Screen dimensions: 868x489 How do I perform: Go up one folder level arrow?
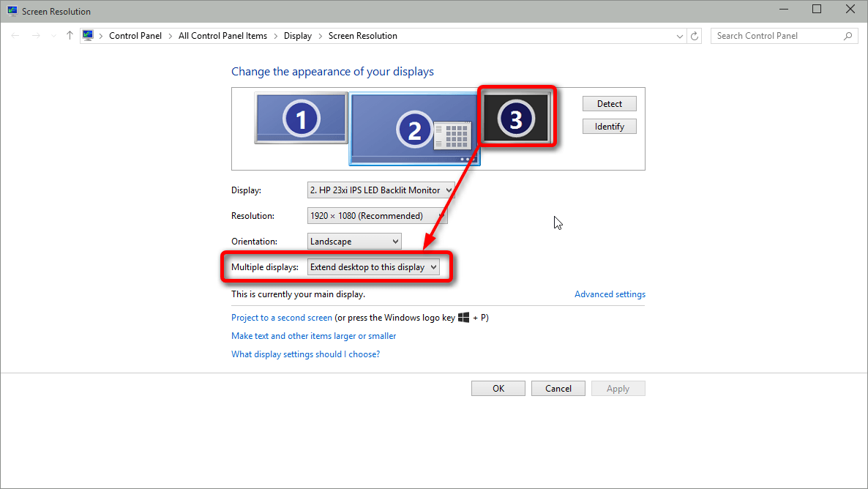click(x=70, y=36)
